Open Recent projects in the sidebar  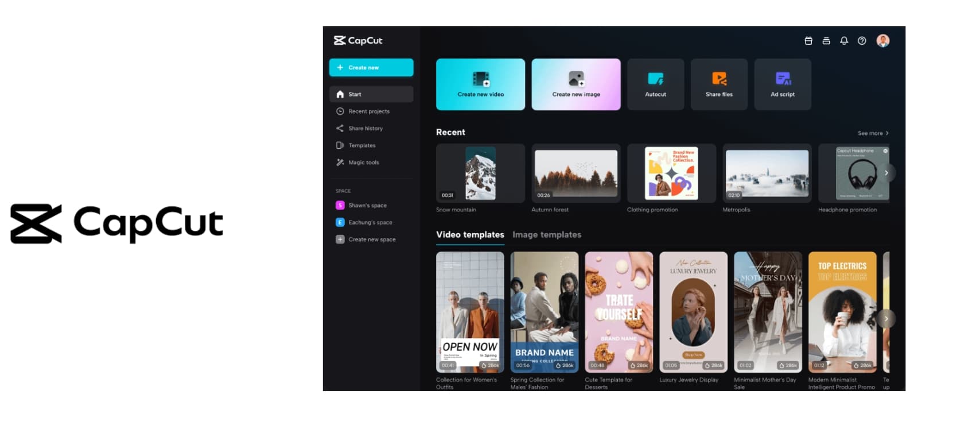371,111
